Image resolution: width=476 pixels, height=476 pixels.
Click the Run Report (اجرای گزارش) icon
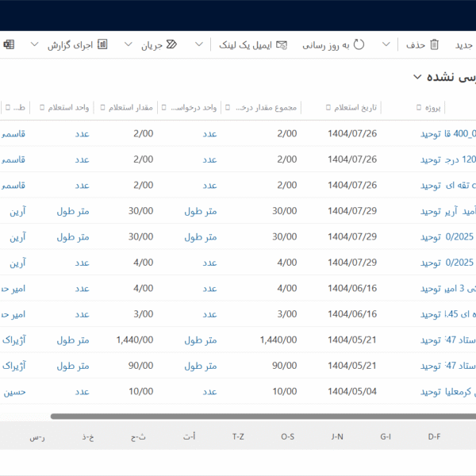(102, 45)
